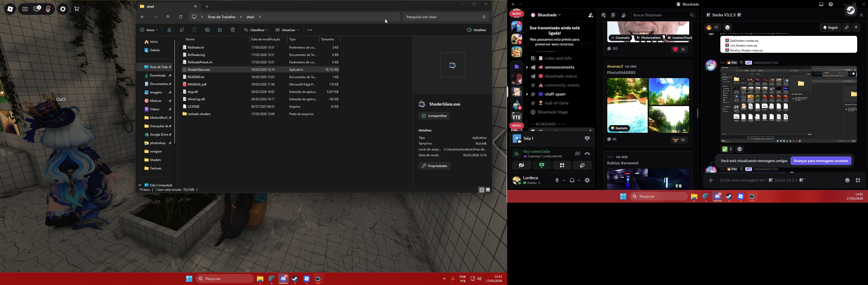This screenshot has height=285, width=868.
Task: Toggle the Discord soundboard button
Action: pyautogui.click(x=583, y=165)
